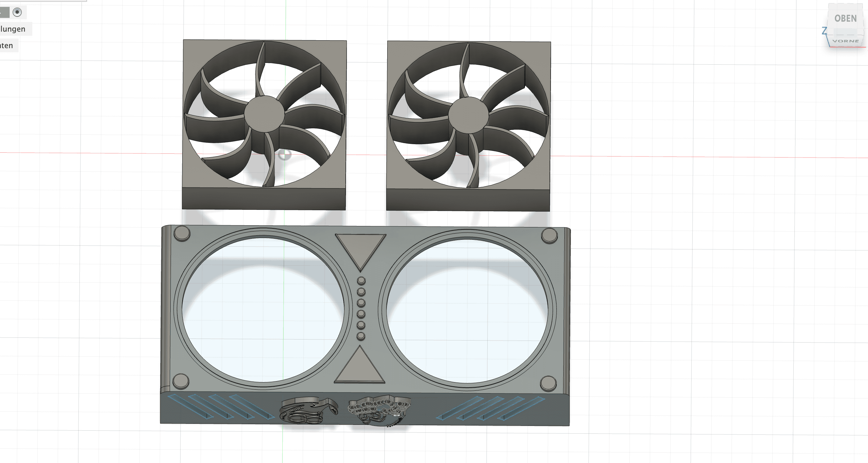Select the hub of the left fan body
This screenshot has height=463, width=868.
click(264, 114)
